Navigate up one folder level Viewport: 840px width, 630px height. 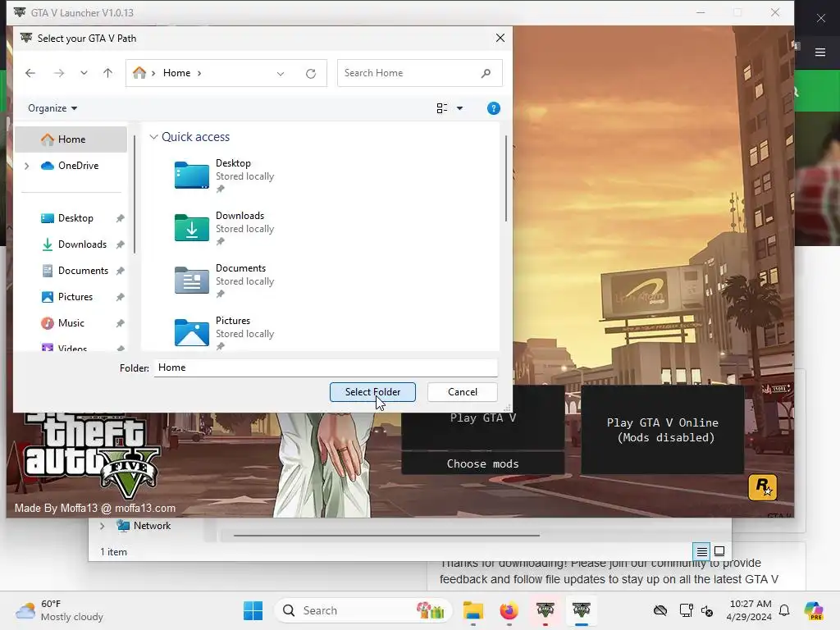107,73
